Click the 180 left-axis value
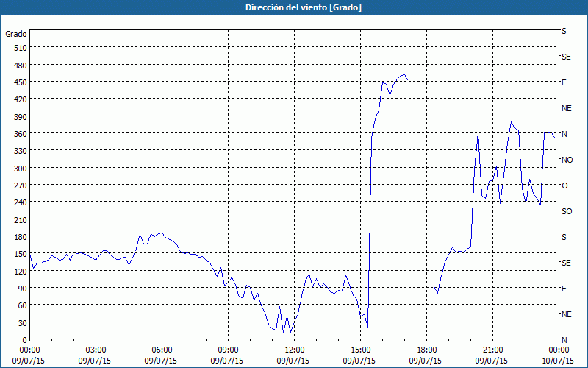Image resolution: width=588 pixels, height=368 pixels. (21, 237)
